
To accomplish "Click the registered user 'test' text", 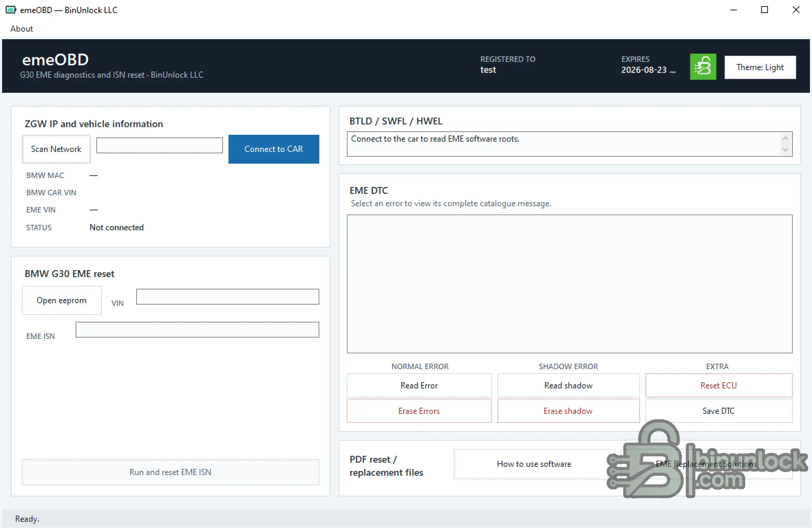I will tap(488, 70).
